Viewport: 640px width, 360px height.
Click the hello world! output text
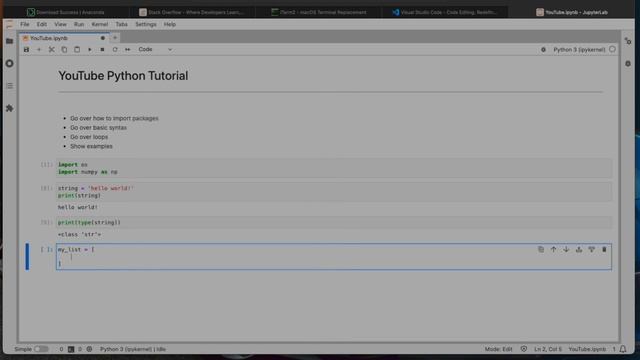pyautogui.click(x=78, y=207)
